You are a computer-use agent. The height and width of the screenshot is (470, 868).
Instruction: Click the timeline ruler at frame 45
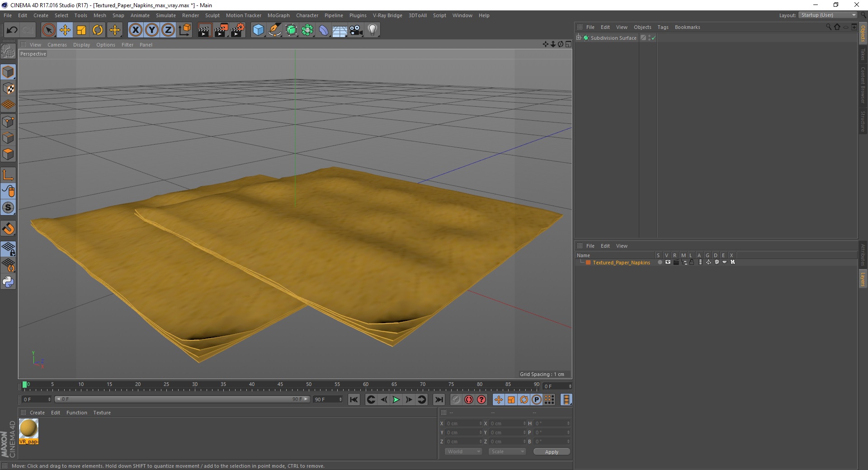(280, 385)
